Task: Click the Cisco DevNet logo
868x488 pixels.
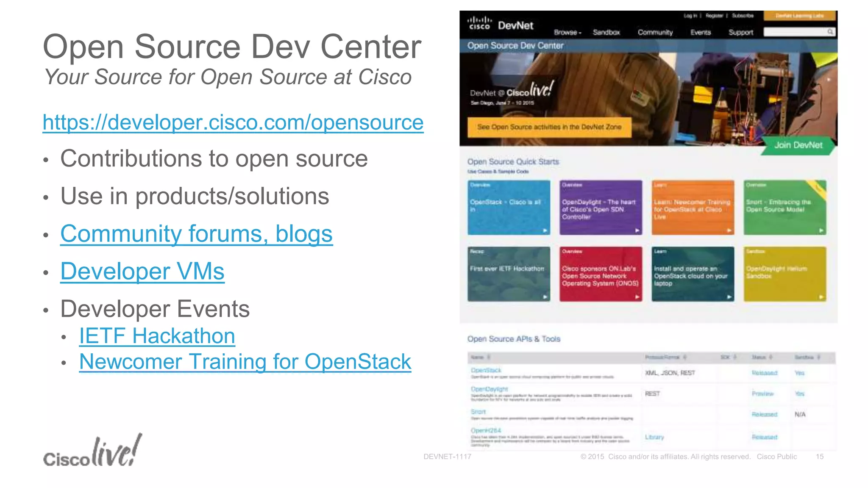Action: [x=500, y=25]
